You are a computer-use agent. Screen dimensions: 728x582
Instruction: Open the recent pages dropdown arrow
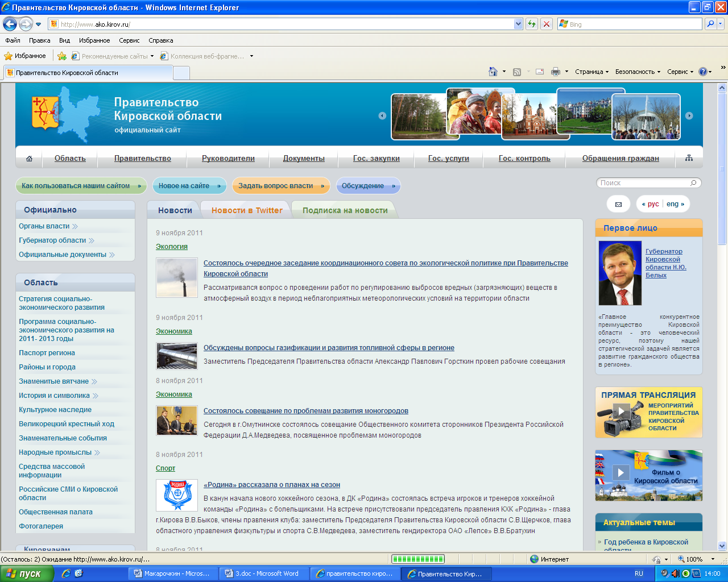tap(38, 24)
